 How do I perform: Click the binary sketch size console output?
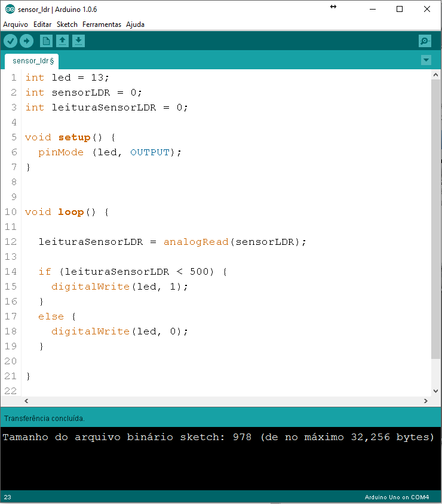pyautogui.click(x=218, y=437)
